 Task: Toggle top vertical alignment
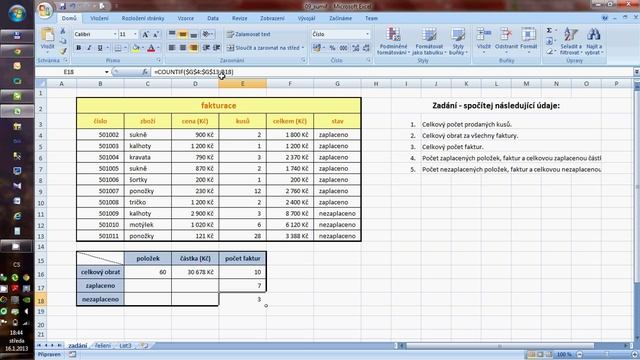click(172, 34)
